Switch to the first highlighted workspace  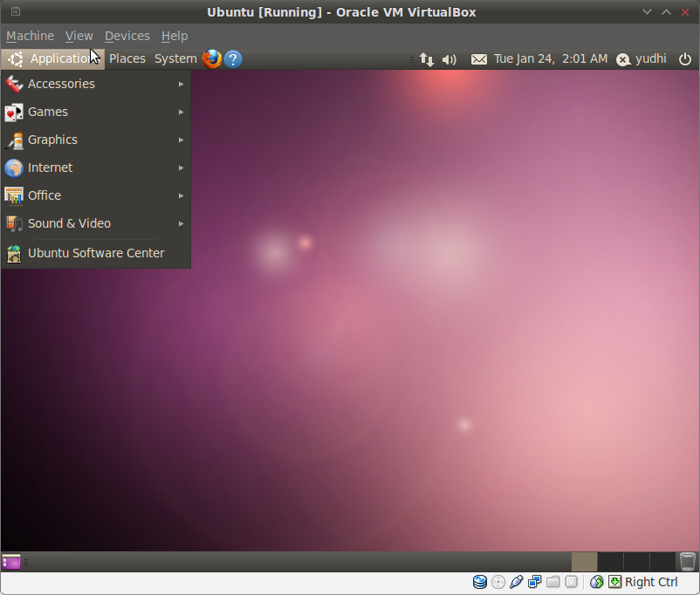[x=584, y=562]
